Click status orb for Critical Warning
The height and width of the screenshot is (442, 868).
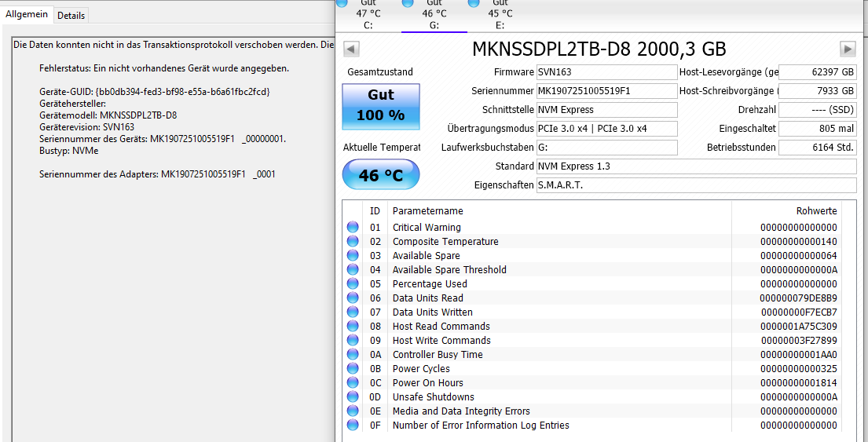(x=353, y=228)
